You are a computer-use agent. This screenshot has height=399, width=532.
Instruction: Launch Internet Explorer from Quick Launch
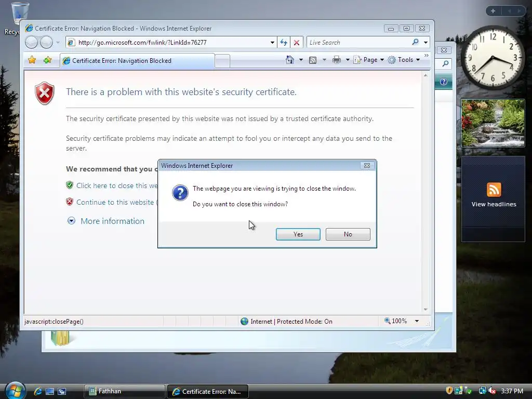(37, 391)
